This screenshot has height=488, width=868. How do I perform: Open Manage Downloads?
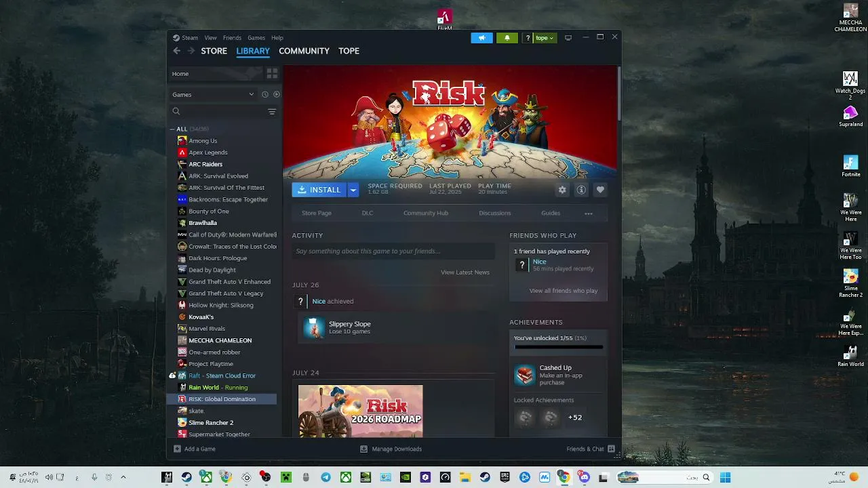391,449
